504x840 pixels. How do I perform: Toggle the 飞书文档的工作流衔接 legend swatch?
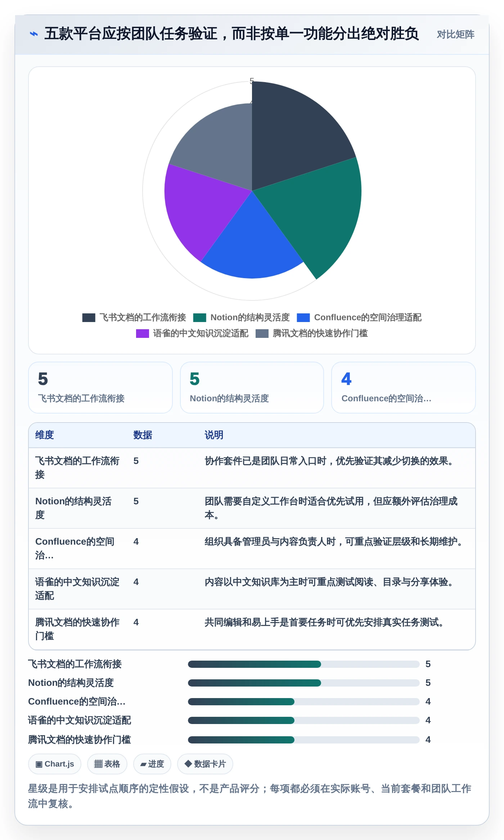coord(89,318)
